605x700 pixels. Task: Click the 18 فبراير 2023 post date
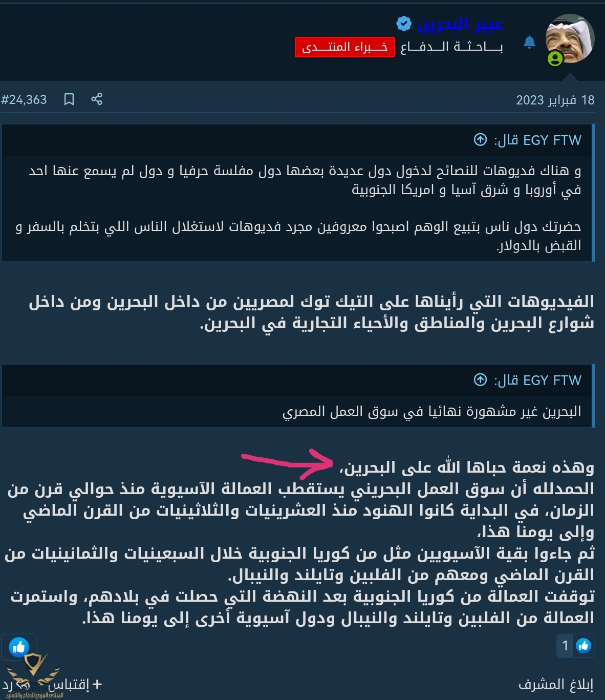point(555,100)
